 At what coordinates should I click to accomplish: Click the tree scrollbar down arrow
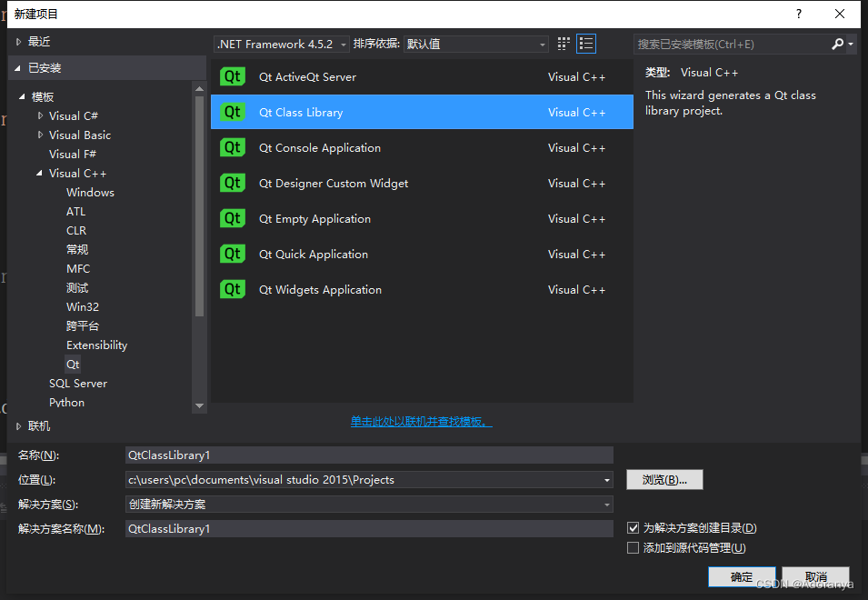tap(199, 405)
